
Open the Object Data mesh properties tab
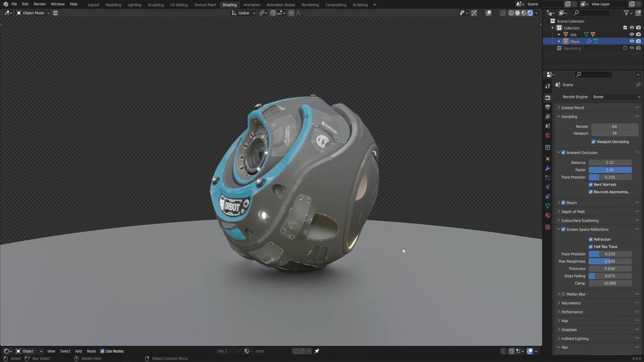click(x=547, y=206)
